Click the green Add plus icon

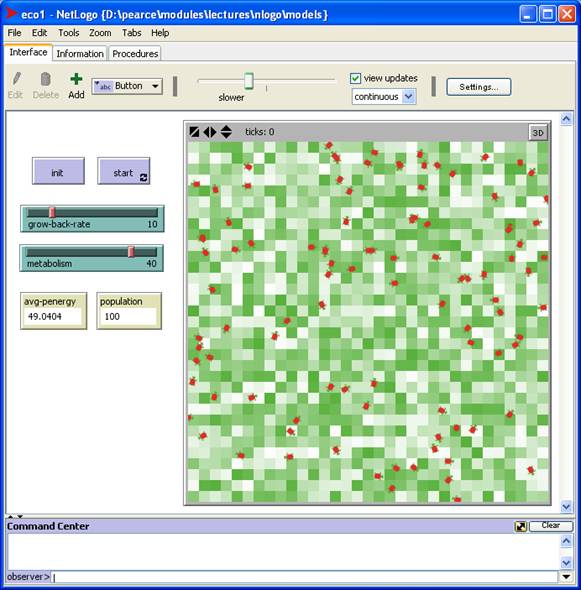click(x=76, y=79)
